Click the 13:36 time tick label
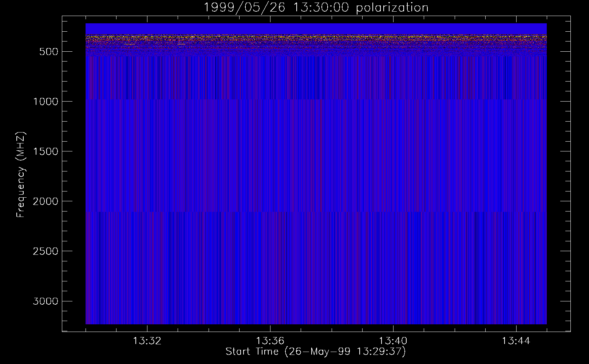Viewport: 589px width, 364px height. [270, 341]
